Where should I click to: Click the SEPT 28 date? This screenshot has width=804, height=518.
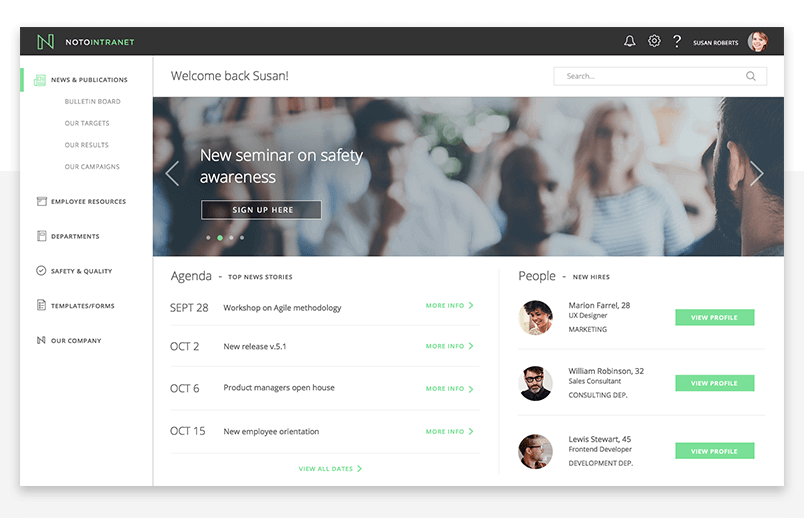click(x=189, y=308)
